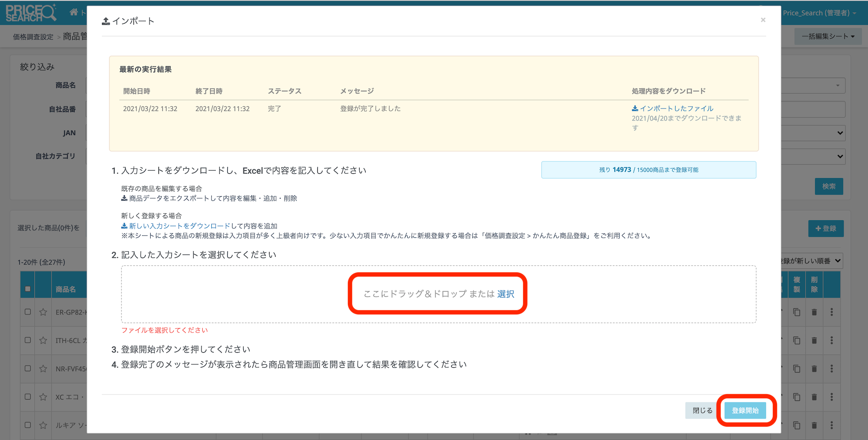Open the 登録が新しい順番 sort dropdown
Viewport: 868px width, 440px height.
pos(810,261)
